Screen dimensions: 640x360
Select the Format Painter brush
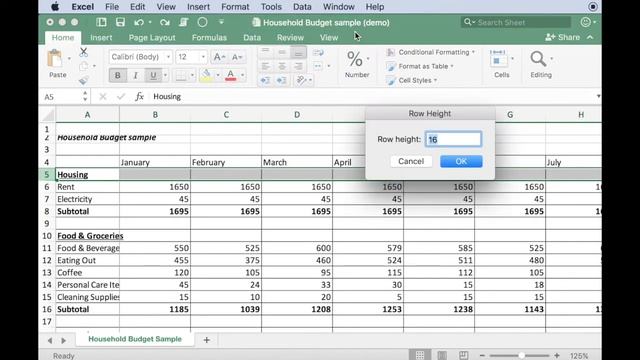tap(84, 80)
